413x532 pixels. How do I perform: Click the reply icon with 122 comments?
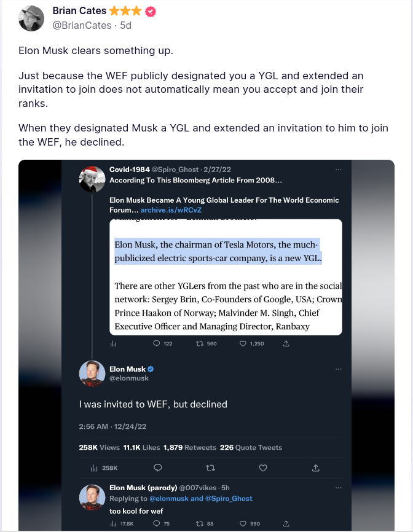tap(157, 343)
